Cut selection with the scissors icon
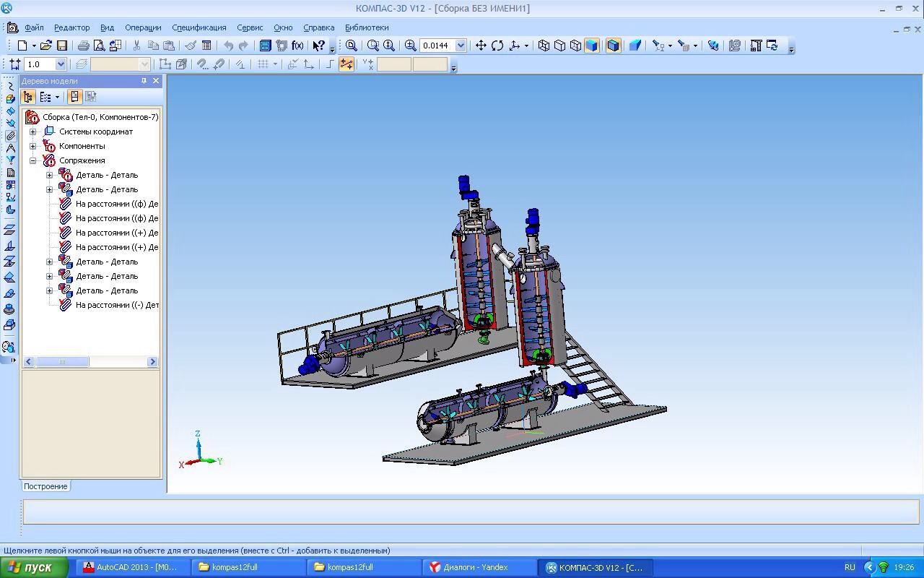Screen dimensions: 924x578 tap(136, 46)
